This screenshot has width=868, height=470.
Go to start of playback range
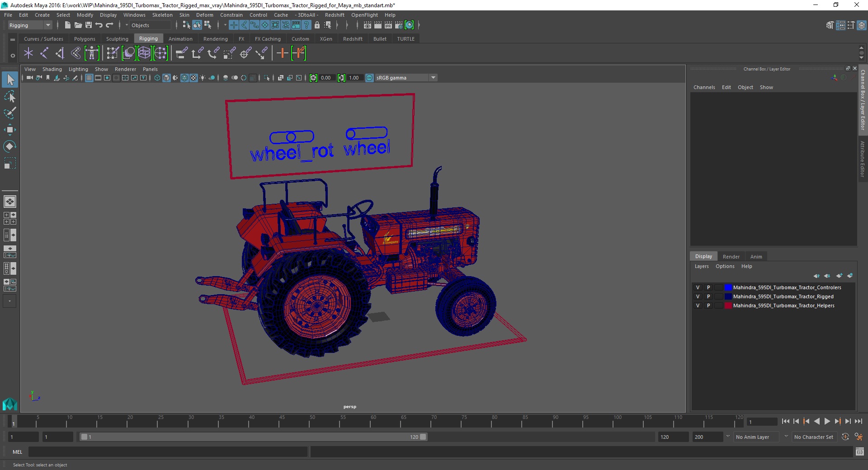pos(785,421)
